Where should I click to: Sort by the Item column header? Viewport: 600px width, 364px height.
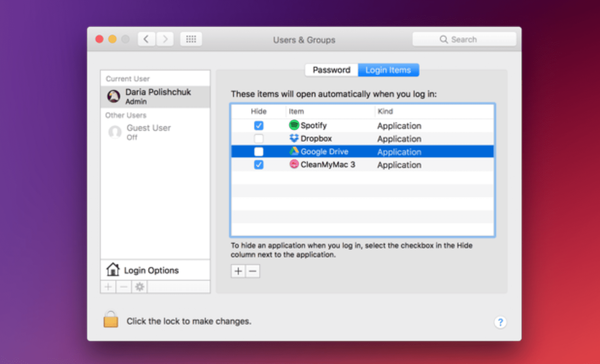(x=330, y=111)
